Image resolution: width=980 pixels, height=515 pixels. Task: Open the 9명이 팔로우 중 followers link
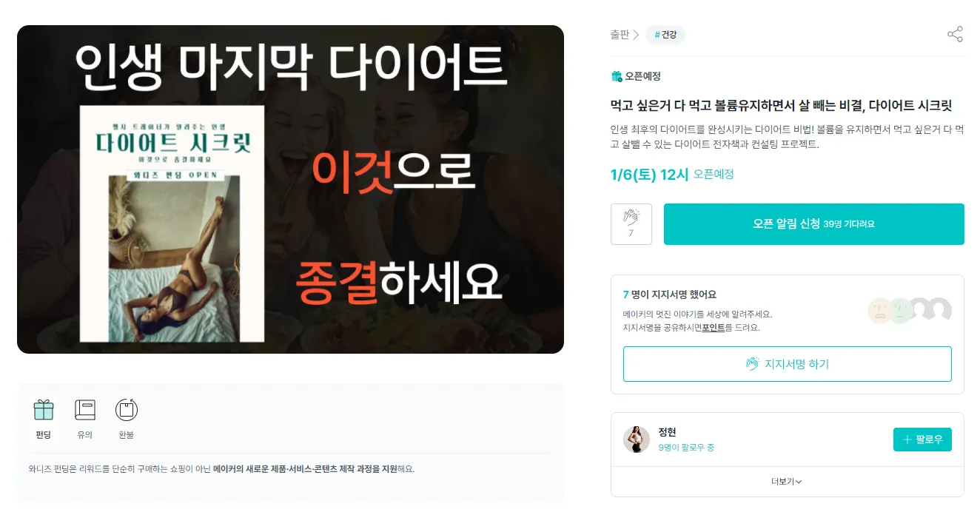686,448
